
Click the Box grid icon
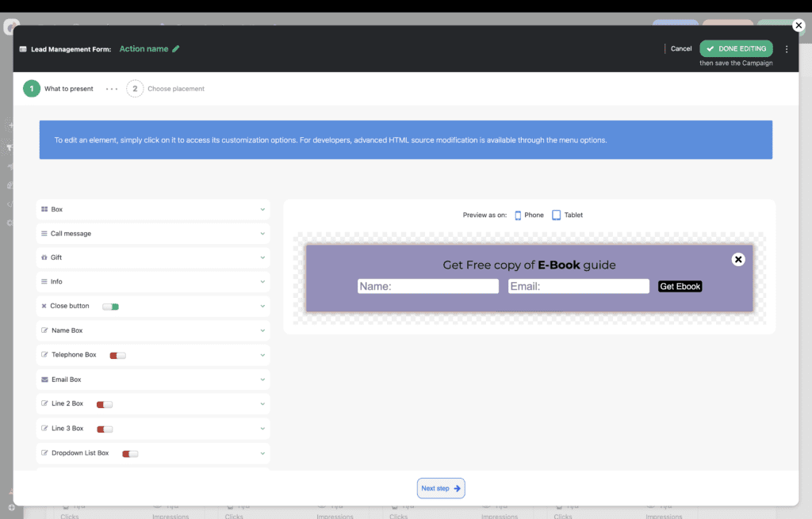[x=44, y=209]
